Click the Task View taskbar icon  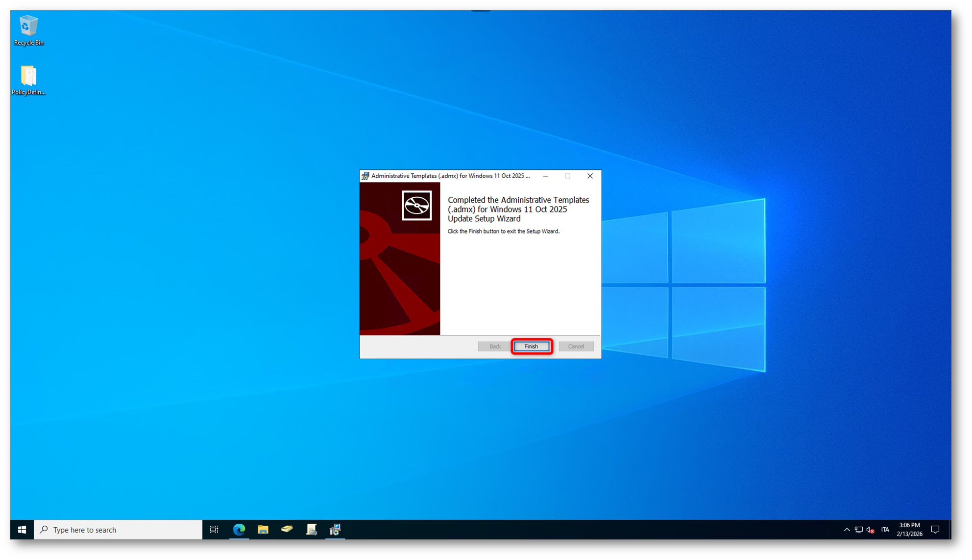(x=214, y=530)
